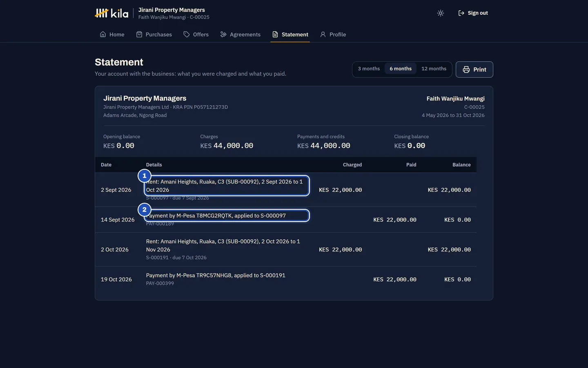Select the 6 months period
The width and height of the screenshot is (588, 368).
click(x=401, y=69)
